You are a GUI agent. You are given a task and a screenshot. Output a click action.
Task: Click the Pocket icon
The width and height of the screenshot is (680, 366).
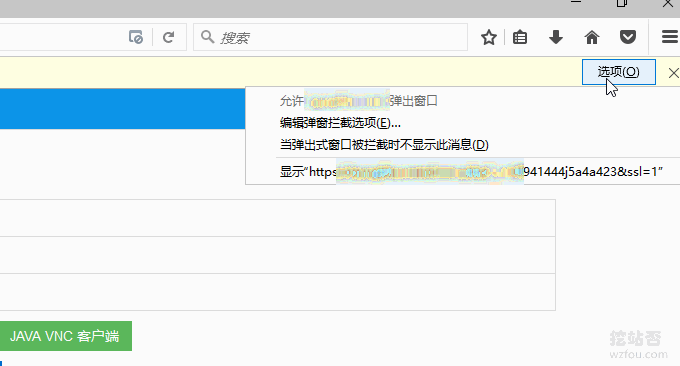click(628, 37)
